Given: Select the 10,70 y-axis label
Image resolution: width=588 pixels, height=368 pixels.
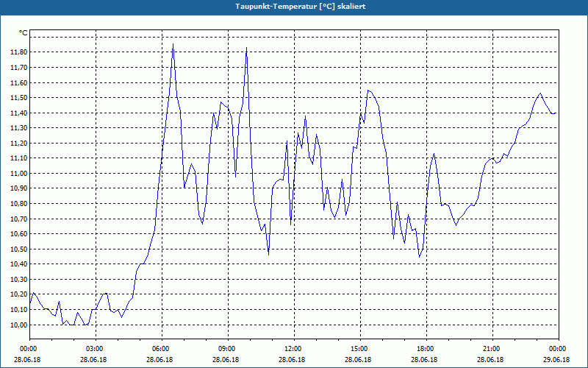Looking at the screenshot, I should [x=19, y=219].
